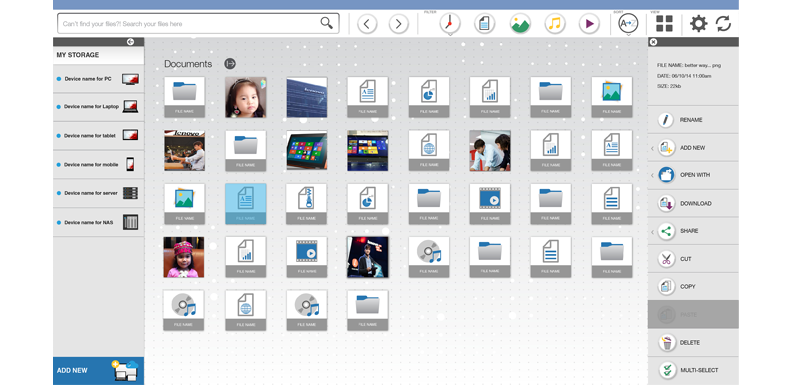Click the server rack device icon
Image resolution: width=790 pixels, height=385 pixels.
coord(130,193)
